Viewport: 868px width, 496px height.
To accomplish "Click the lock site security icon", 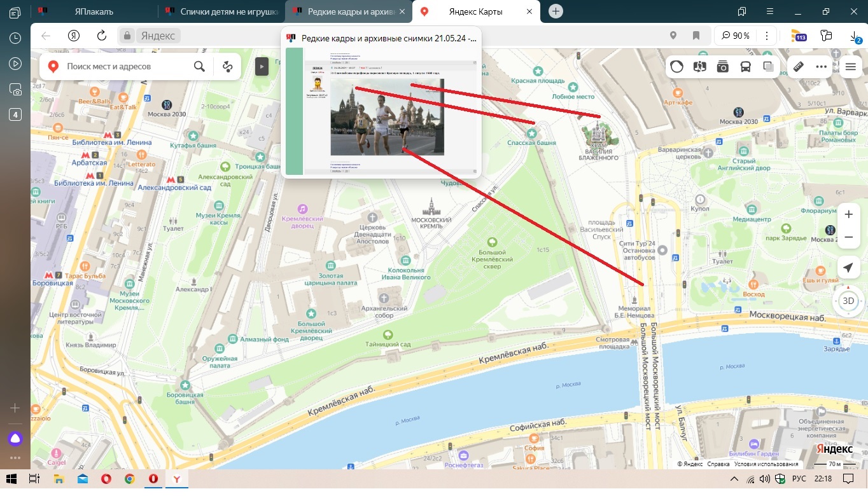I will [127, 36].
